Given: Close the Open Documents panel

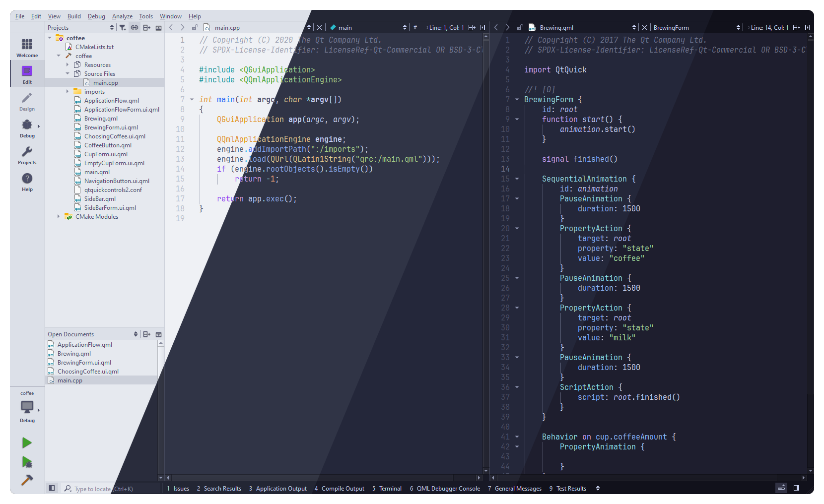Looking at the screenshot, I should [x=158, y=334].
